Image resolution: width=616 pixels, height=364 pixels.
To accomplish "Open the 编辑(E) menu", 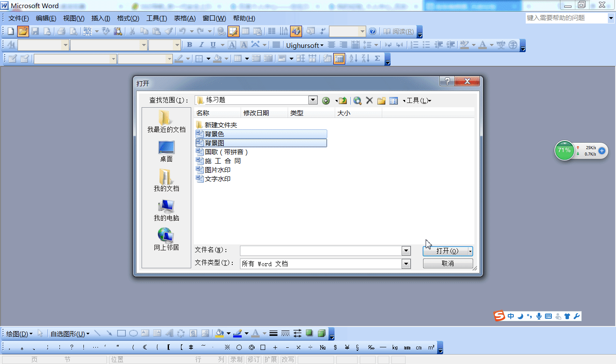I will pyautogui.click(x=46, y=18).
